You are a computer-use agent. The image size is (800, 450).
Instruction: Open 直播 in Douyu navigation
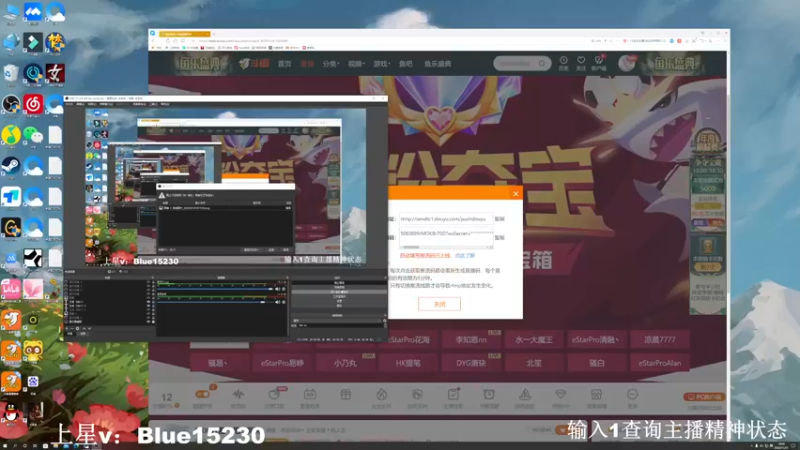[x=307, y=64]
